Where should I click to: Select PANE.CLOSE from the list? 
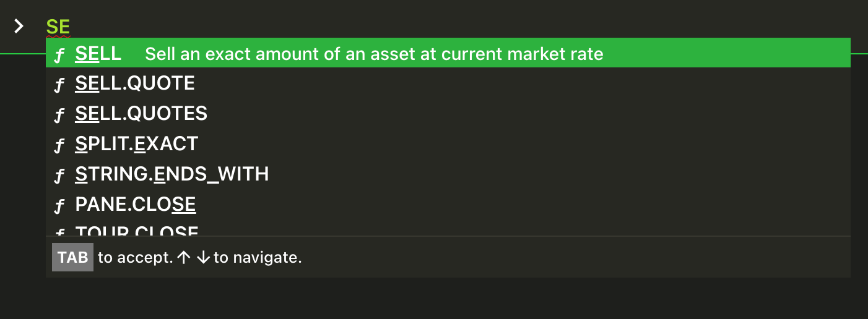click(x=448, y=204)
